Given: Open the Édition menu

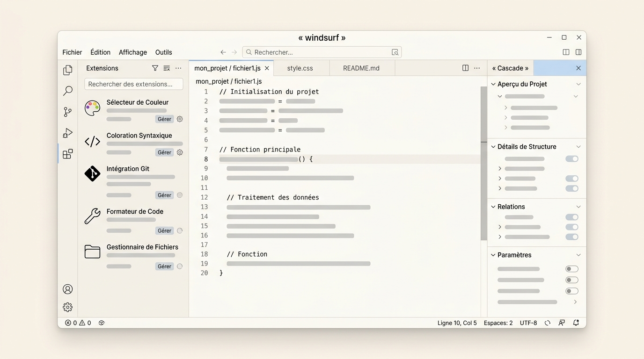Looking at the screenshot, I should tap(101, 52).
